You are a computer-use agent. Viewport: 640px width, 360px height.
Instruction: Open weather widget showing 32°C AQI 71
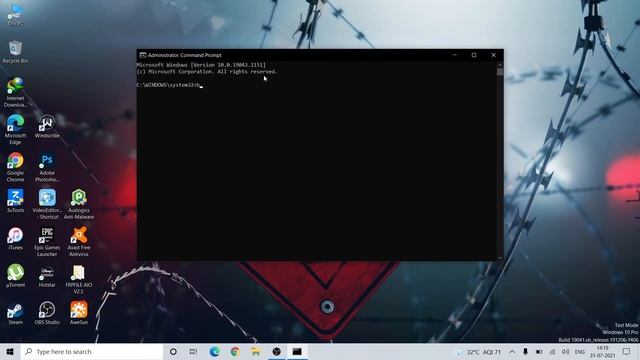479,352
